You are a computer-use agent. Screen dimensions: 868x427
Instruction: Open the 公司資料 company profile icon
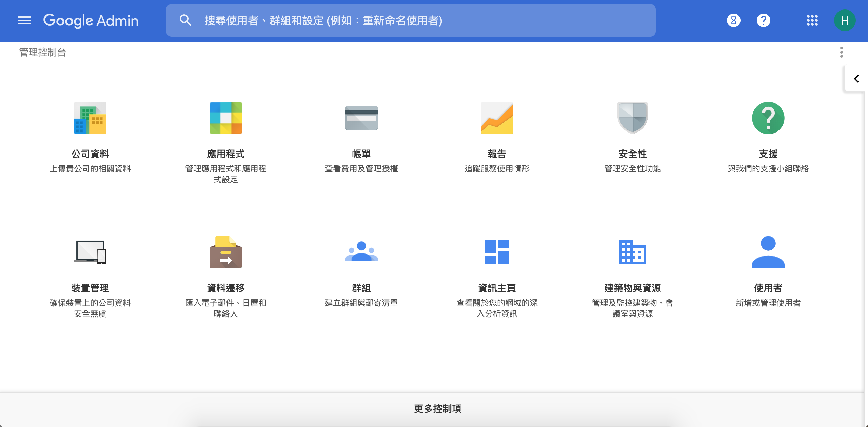point(90,118)
